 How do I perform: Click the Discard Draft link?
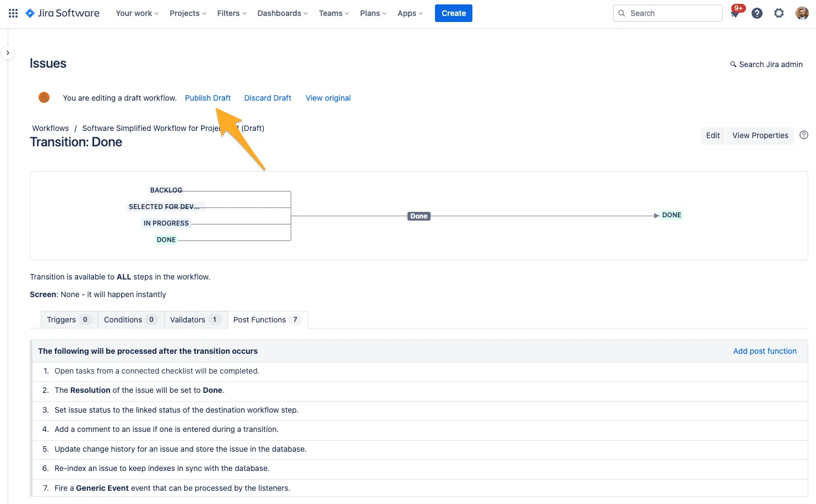click(x=268, y=98)
